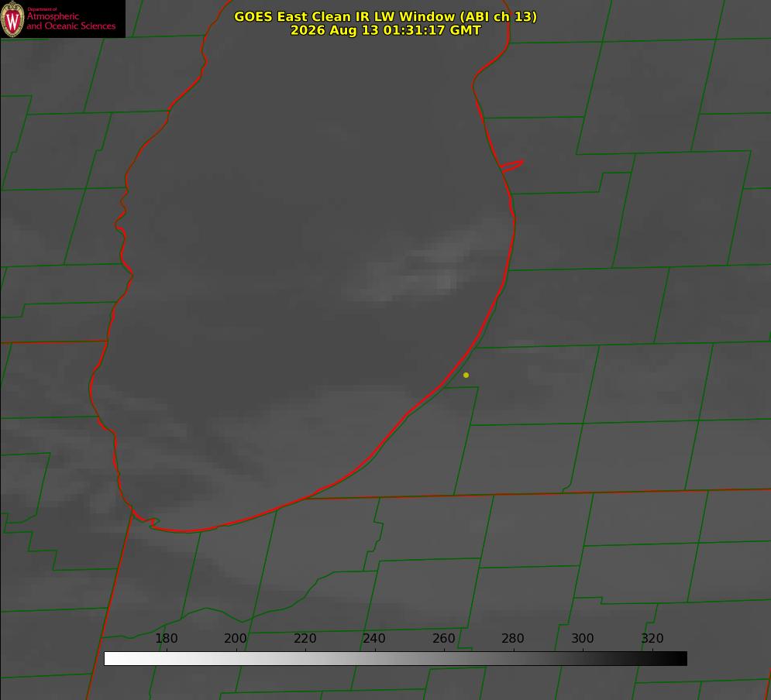Click the yellow dot marker near lakeshore
Screen dimensions: 771x700
click(466, 375)
